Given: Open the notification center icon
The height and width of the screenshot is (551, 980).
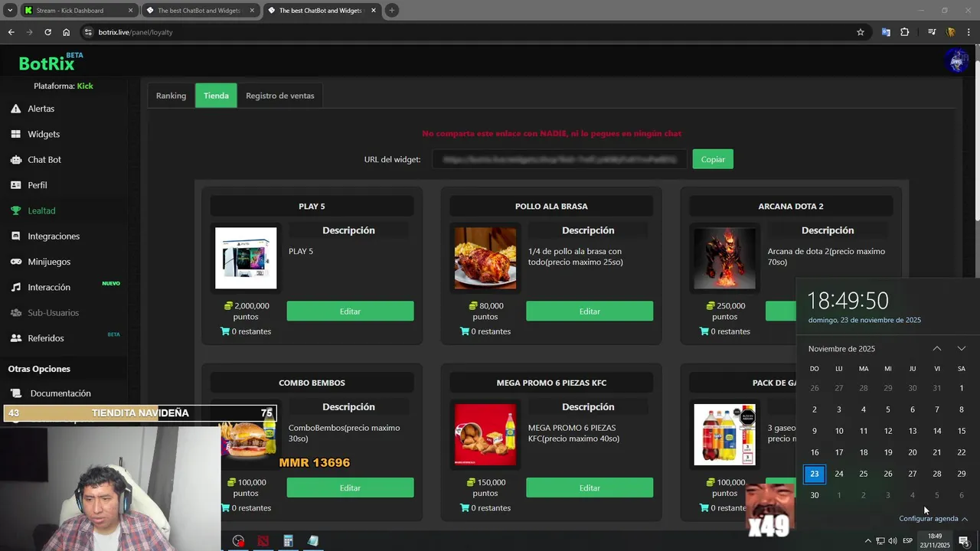Looking at the screenshot, I should (964, 541).
